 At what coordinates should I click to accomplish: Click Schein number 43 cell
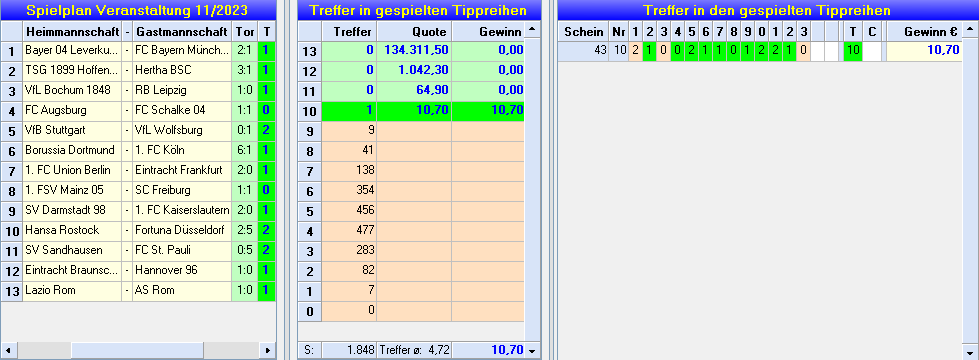(x=584, y=51)
